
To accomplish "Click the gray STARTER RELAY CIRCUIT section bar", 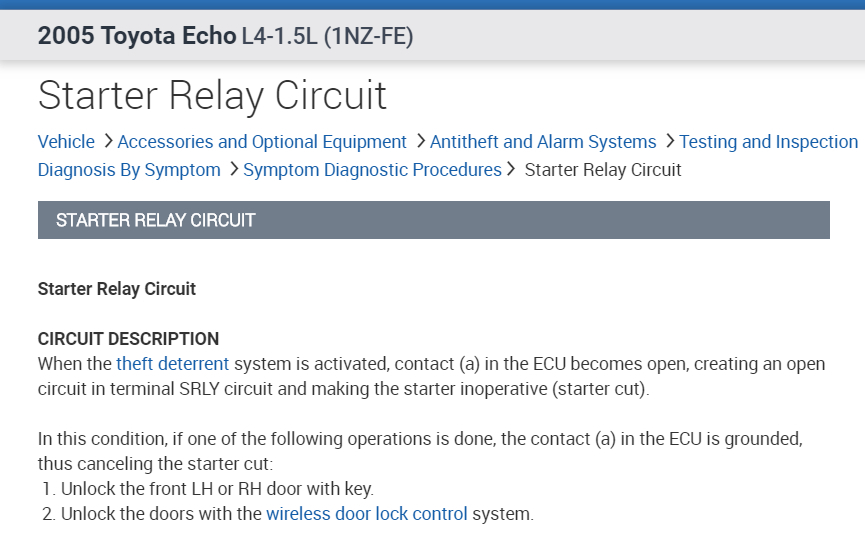I will click(433, 220).
